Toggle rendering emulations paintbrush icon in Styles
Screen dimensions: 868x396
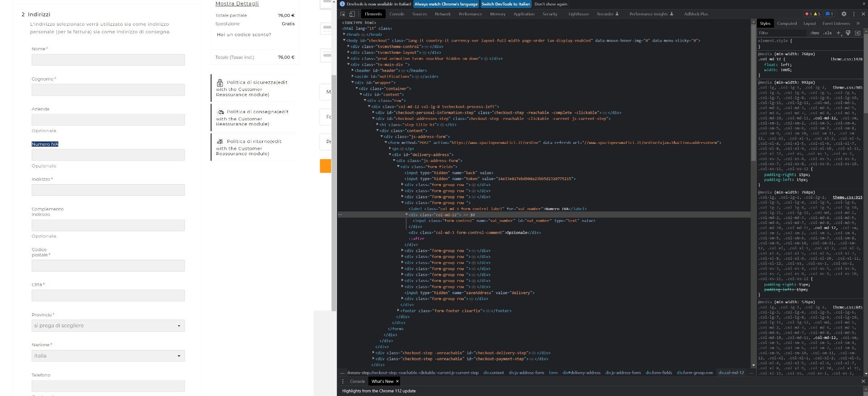(x=848, y=33)
